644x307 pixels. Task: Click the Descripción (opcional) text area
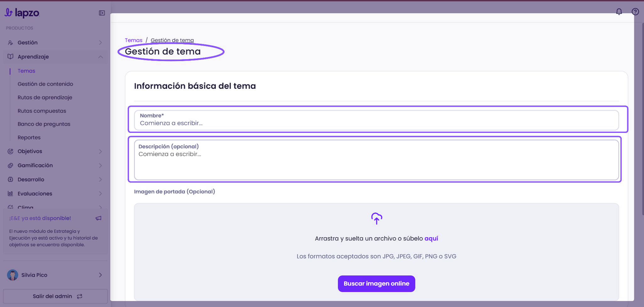coord(376,160)
